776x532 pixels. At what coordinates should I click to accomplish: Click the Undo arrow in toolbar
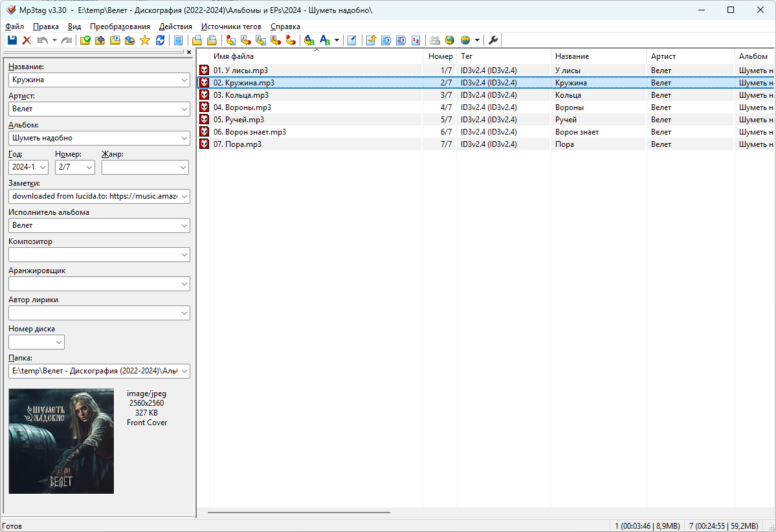[42, 41]
